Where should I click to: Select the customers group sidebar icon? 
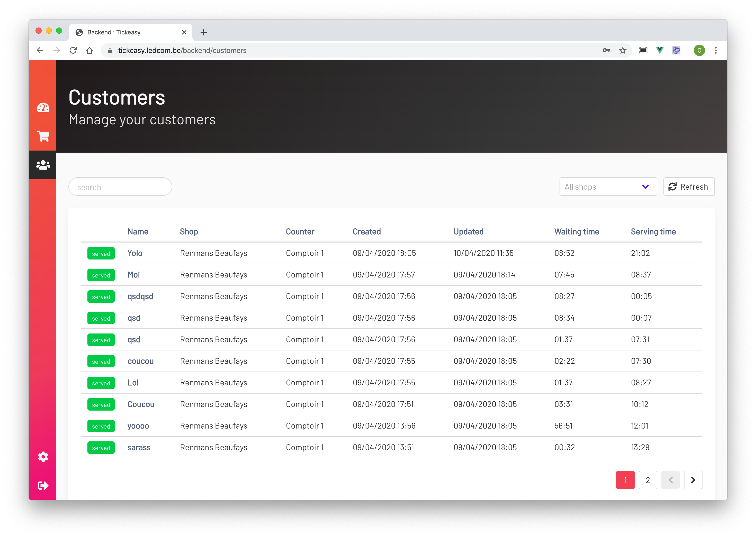click(43, 165)
